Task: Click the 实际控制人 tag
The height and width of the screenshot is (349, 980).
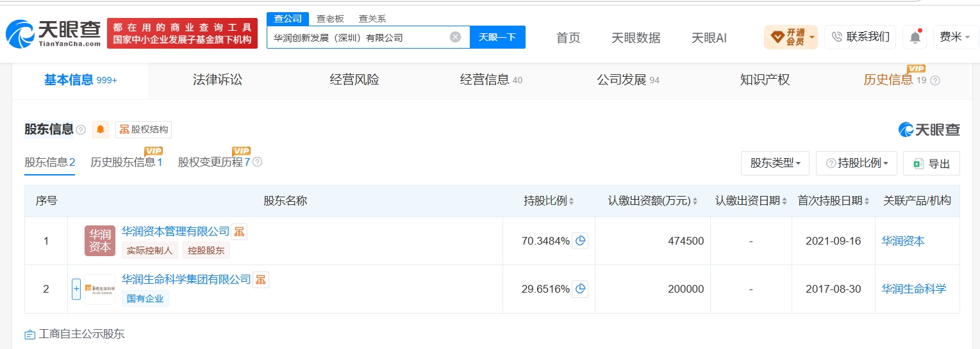Action: (x=149, y=250)
